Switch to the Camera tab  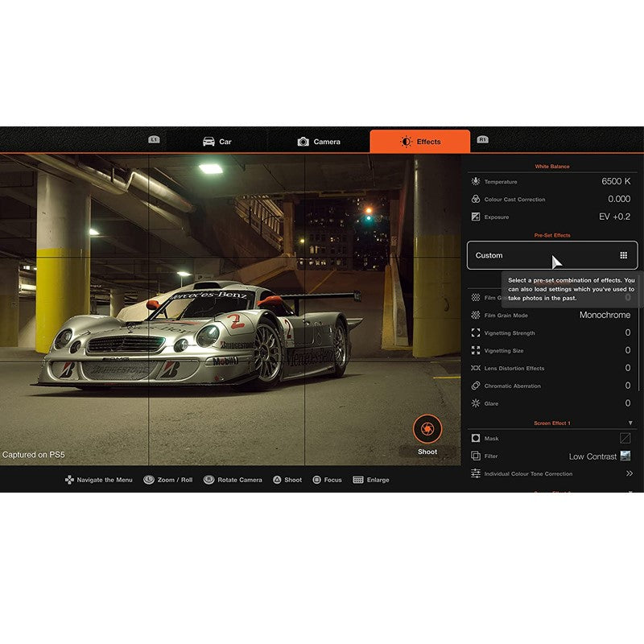tap(319, 142)
